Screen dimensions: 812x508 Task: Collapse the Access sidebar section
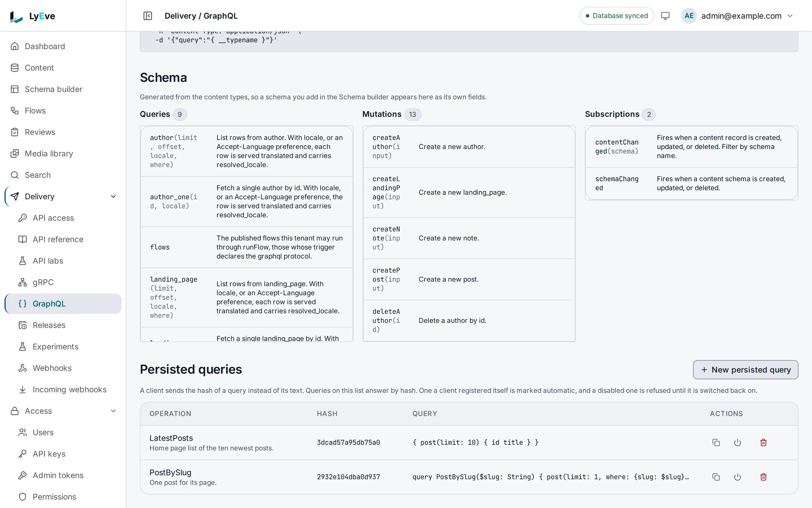click(x=113, y=411)
